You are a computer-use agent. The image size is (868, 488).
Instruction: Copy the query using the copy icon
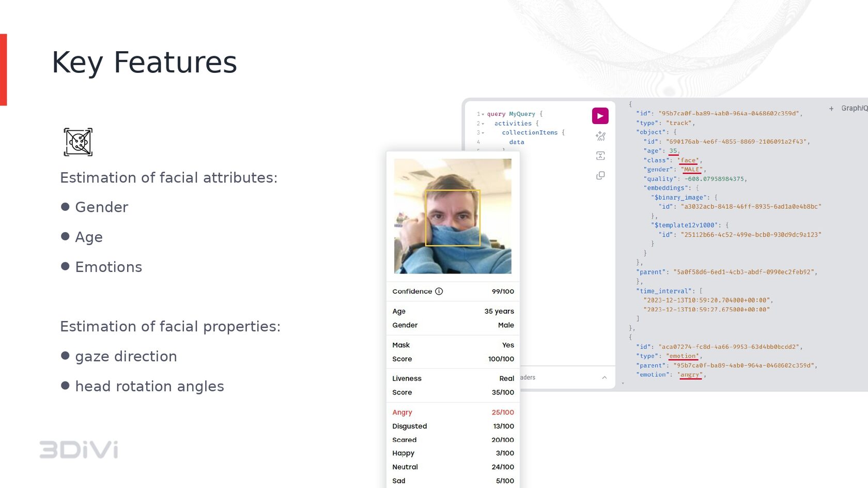[600, 175]
